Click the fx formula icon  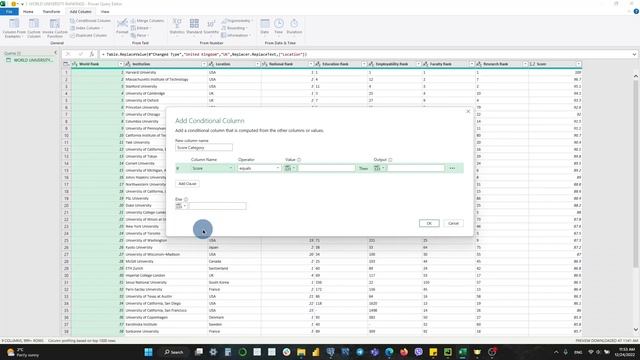point(92,54)
